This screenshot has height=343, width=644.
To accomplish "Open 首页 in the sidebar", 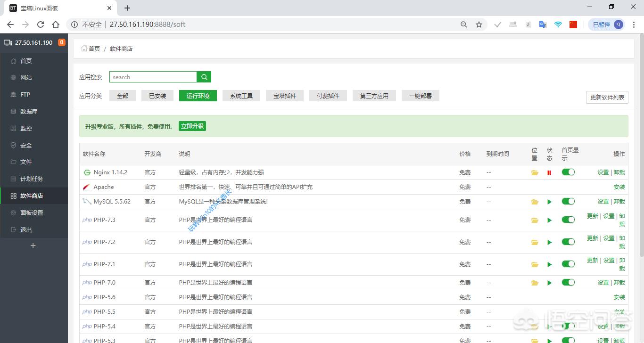I will point(34,61).
